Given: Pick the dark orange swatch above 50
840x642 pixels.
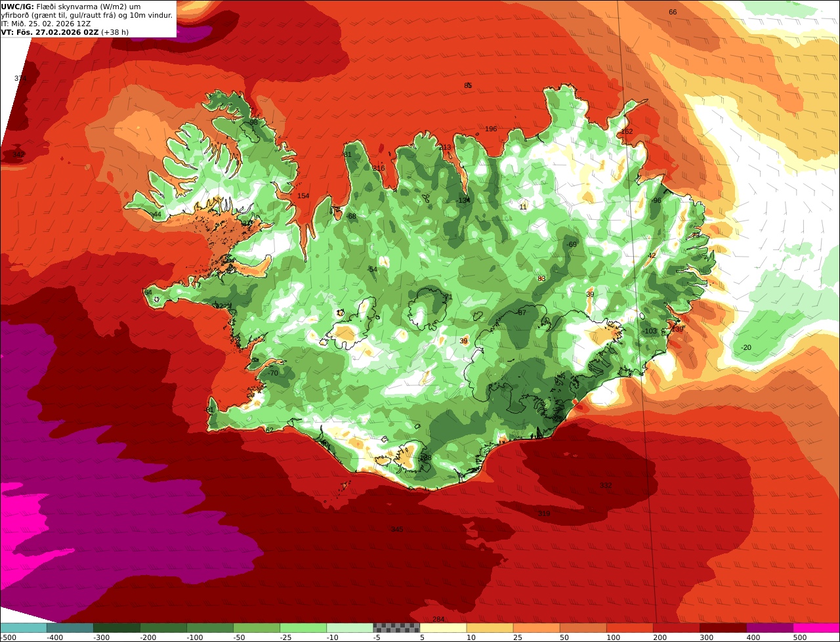Looking at the screenshot, I should tap(583, 628).
